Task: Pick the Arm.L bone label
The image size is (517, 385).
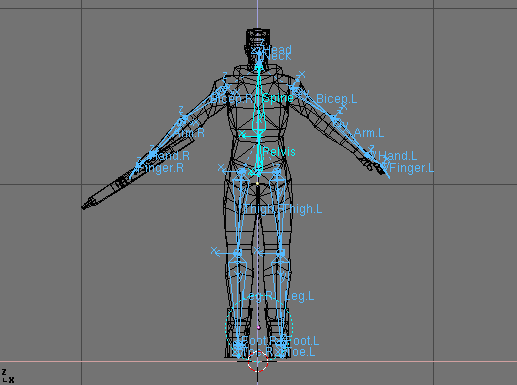Action: (x=369, y=133)
